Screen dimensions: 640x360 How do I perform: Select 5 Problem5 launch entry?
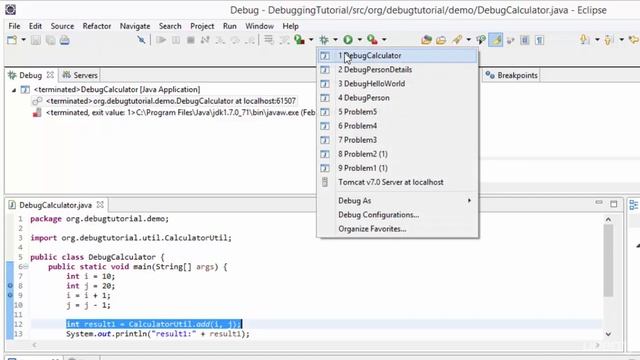point(398,112)
